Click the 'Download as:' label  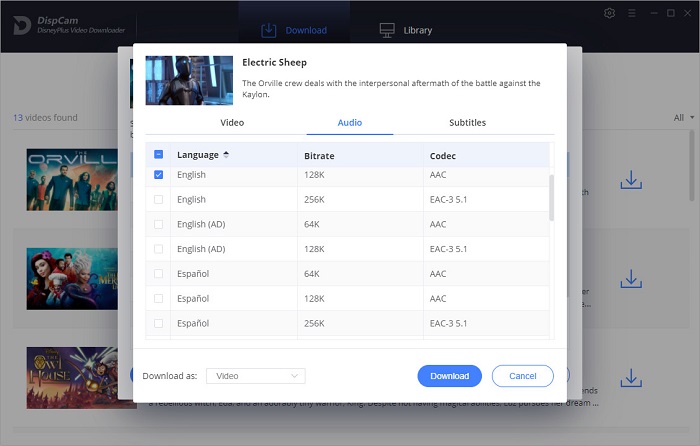[x=170, y=376]
